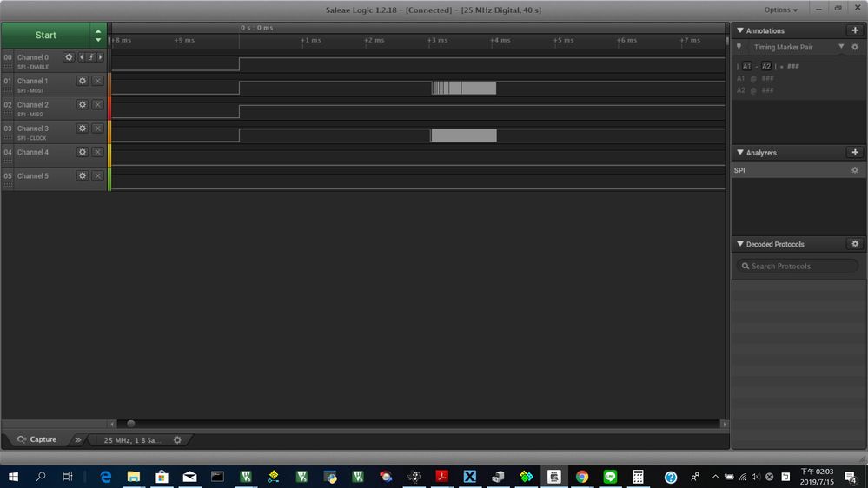This screenshot has width=868, height=488.
Task: Open Channel 2 settings gear
Action: point(83,104)
